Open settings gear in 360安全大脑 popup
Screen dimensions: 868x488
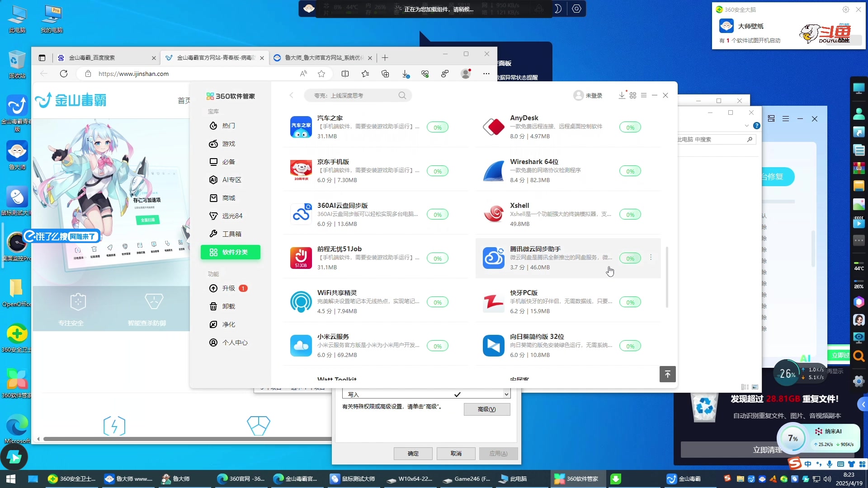846,9
